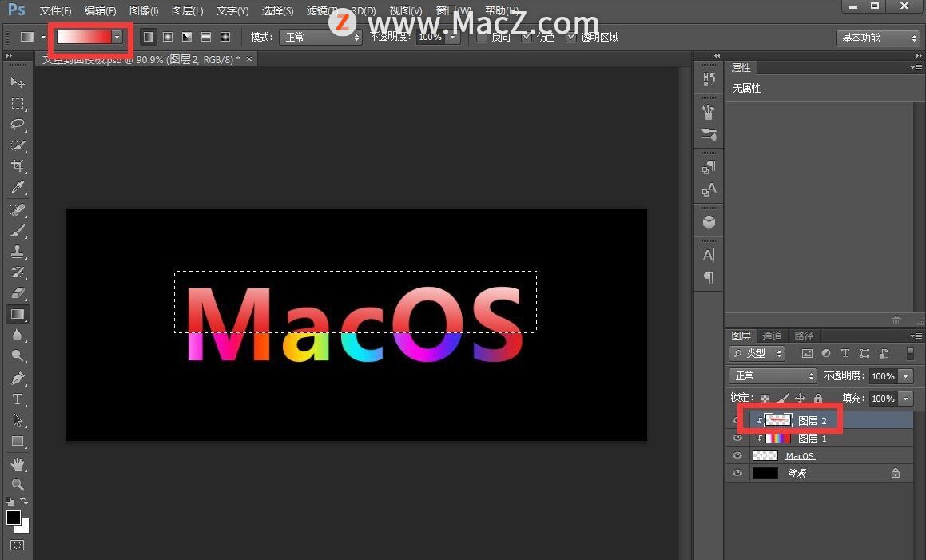
Task: Choose the Diamond Gradient style
Action: 225,37
